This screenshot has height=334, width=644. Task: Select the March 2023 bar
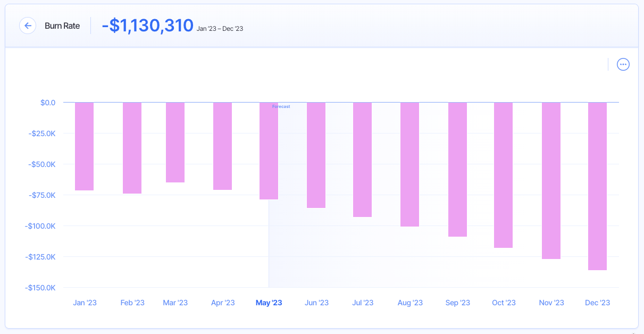click(175, 141)
